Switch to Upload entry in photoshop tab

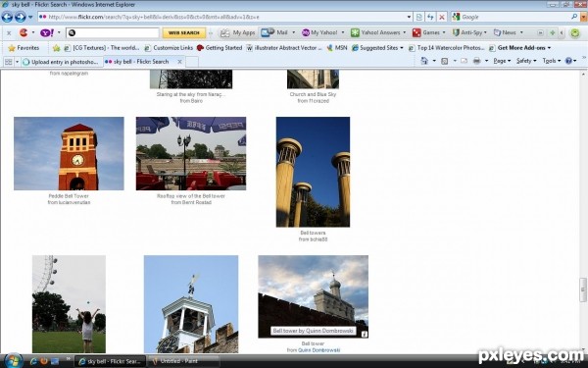point(61,62)
